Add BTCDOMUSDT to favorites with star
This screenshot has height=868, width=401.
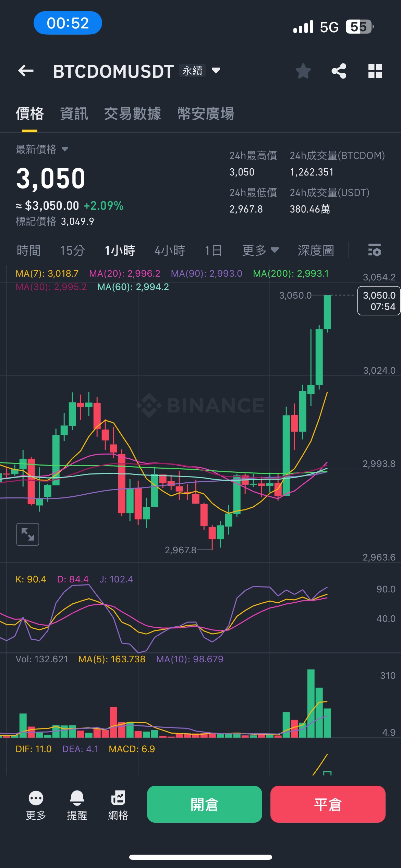click(303, 71)
